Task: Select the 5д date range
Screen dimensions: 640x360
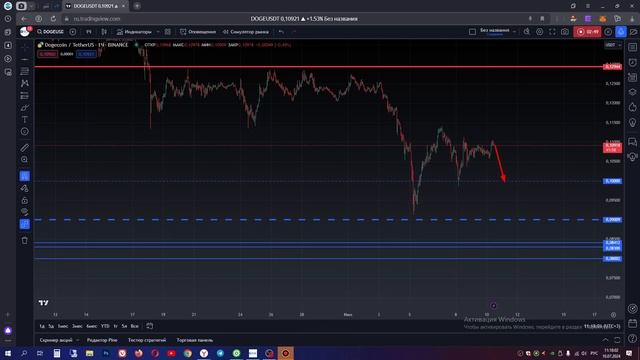Action: [x=51, y=326]
